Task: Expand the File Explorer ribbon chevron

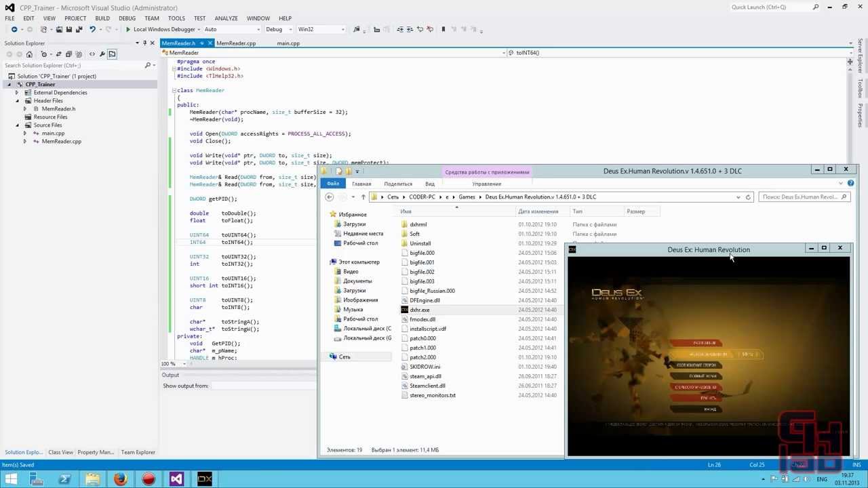Action: 841,184
